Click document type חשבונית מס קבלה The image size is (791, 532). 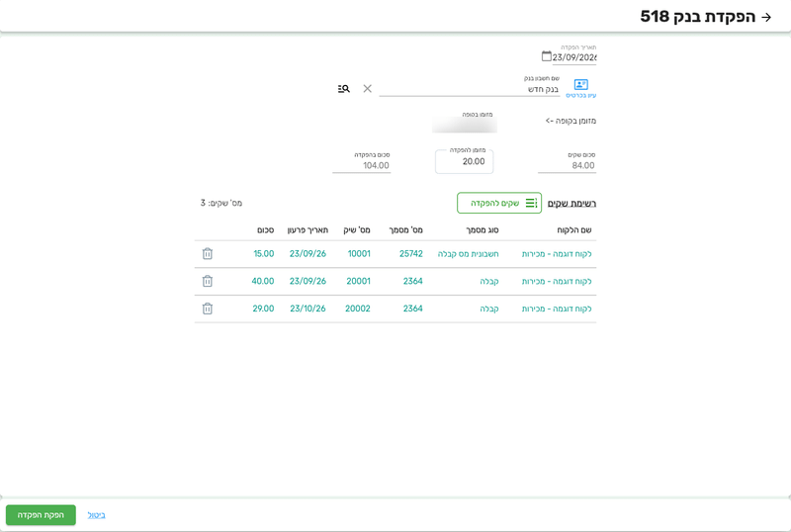pos(468,253)
